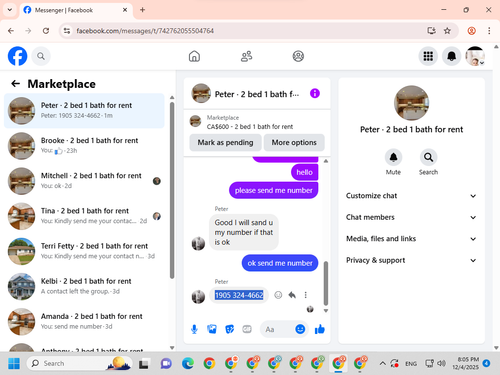The height and width of the screenshot is (375, 500).
Task: Click the purple conversation info icon
Action: coord(315,93)
